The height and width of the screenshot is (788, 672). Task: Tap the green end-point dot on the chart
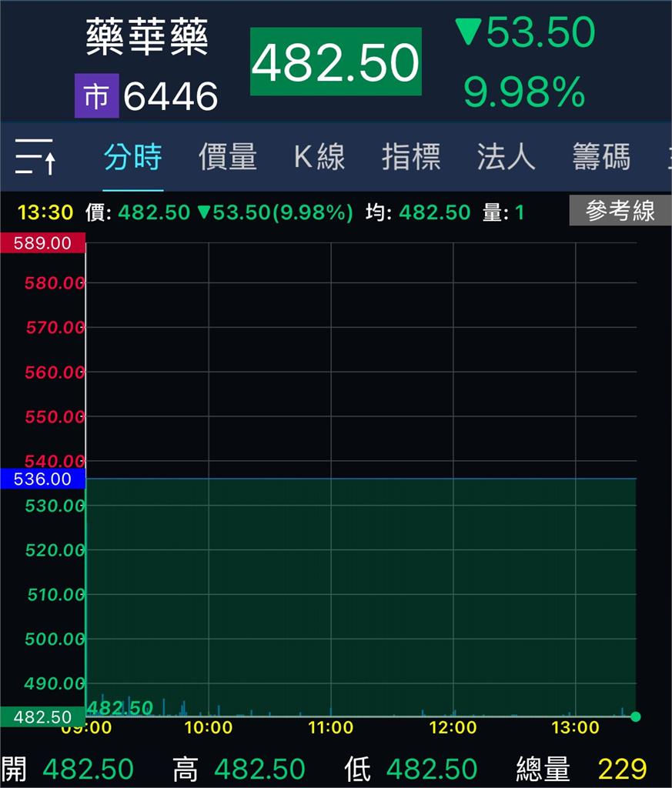click(x=636, y=716)
